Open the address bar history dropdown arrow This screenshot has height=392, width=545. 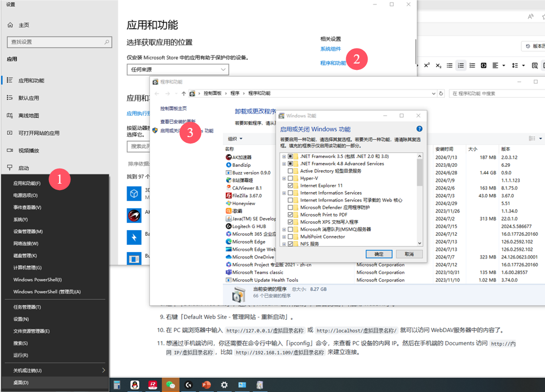point(433,93)
